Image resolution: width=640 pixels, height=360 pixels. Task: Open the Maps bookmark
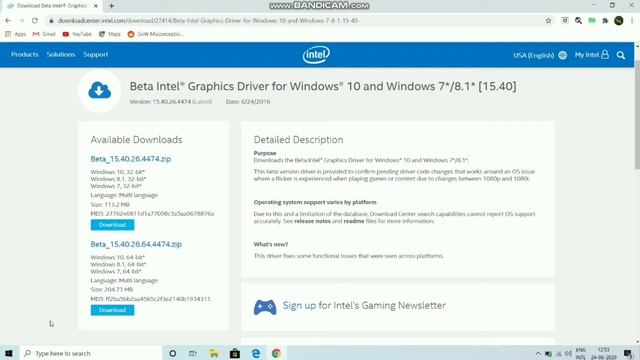click(x=110, y=34)
